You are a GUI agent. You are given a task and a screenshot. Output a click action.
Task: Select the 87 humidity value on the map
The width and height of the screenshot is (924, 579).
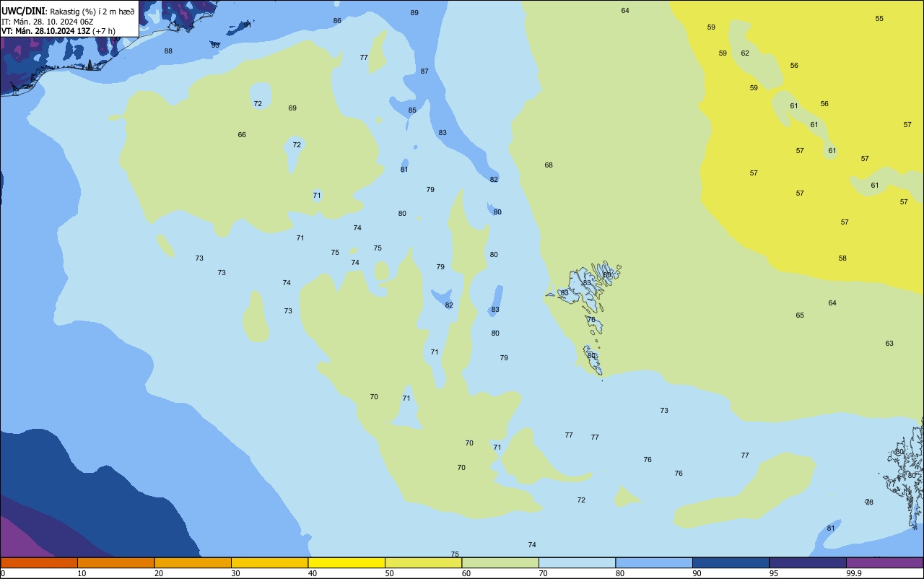pos(424,71)
